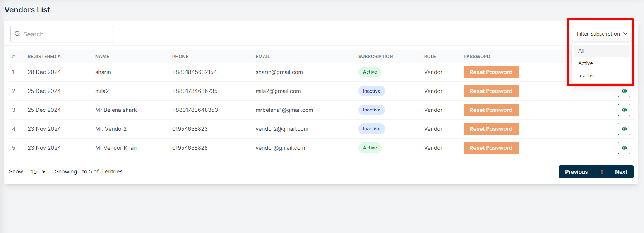This screenshot has width=644, height=233.
Task: Go to Next page
Action: click(621, 172)
